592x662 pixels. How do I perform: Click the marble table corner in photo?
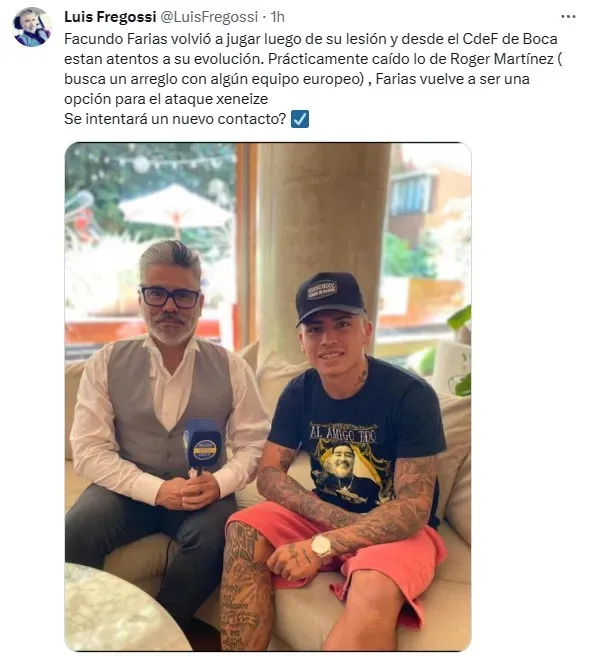point(116,608)
